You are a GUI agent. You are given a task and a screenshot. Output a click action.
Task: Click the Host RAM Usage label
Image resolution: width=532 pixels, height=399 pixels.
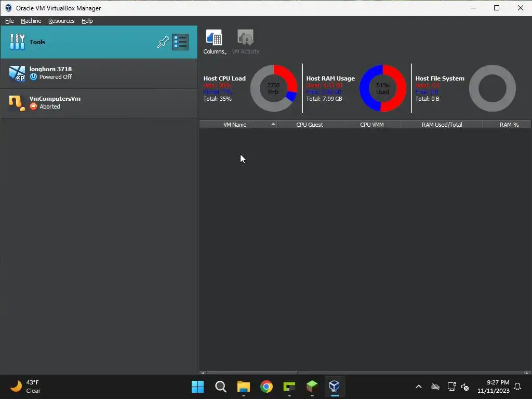(x=330, y=78)
